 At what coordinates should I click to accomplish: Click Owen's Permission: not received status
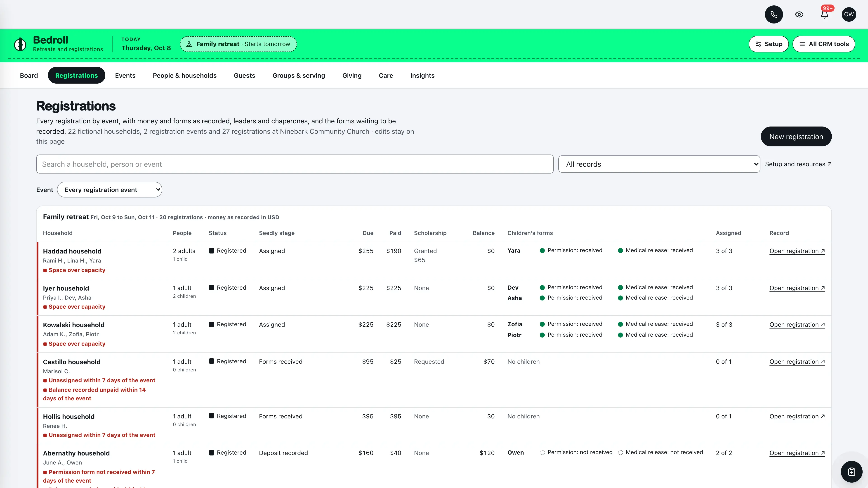(576, 452)
